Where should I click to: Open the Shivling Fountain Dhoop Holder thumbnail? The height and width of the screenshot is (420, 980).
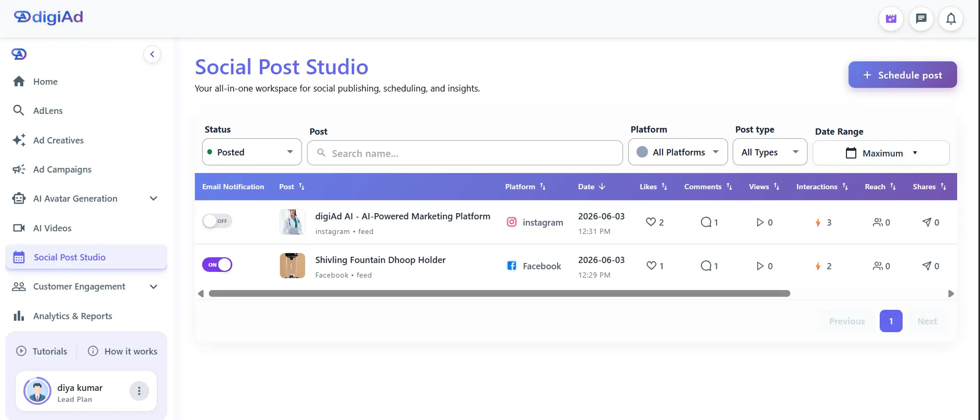pyautogui.click(x=293, y=266)
